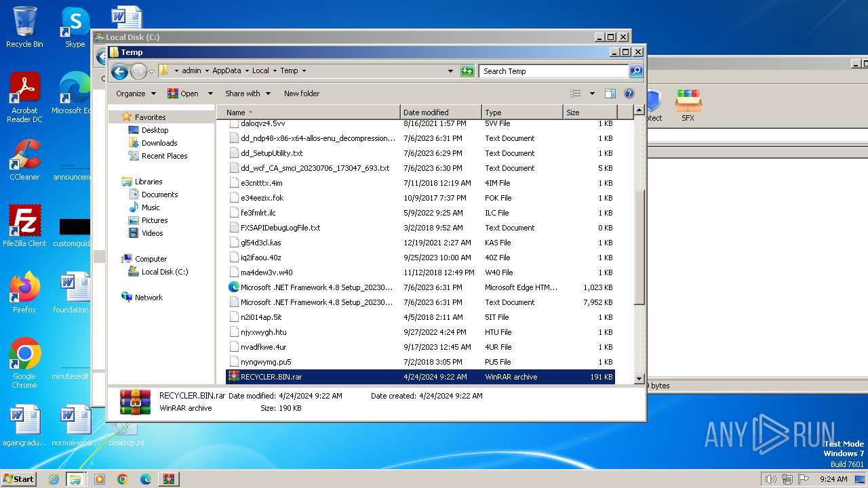This screenshot has width=868, height=488.
Task: Click Edge icon in taskbar
Action: click(x=145, y=479)
